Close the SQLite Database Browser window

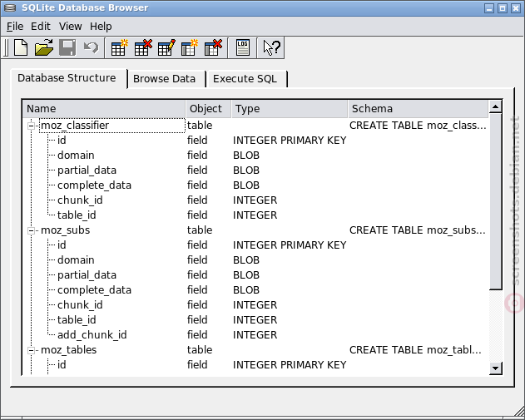pyautogui.click(x=516, y=8)
